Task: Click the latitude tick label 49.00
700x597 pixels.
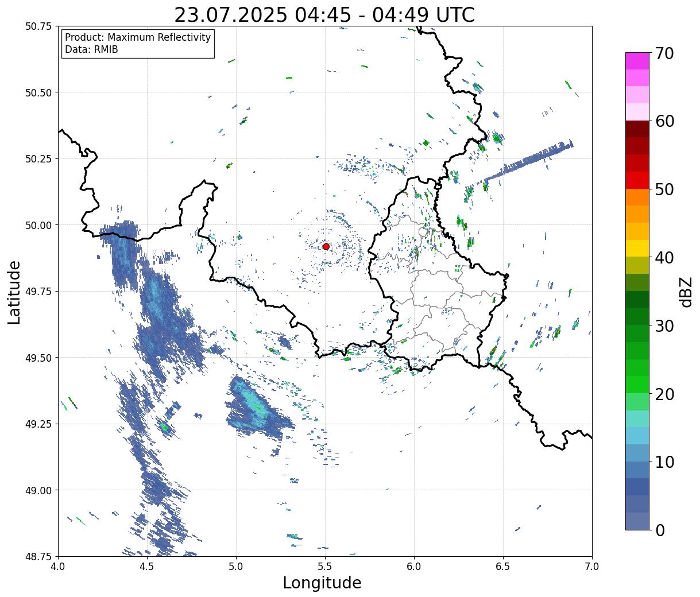Action: 38,490
